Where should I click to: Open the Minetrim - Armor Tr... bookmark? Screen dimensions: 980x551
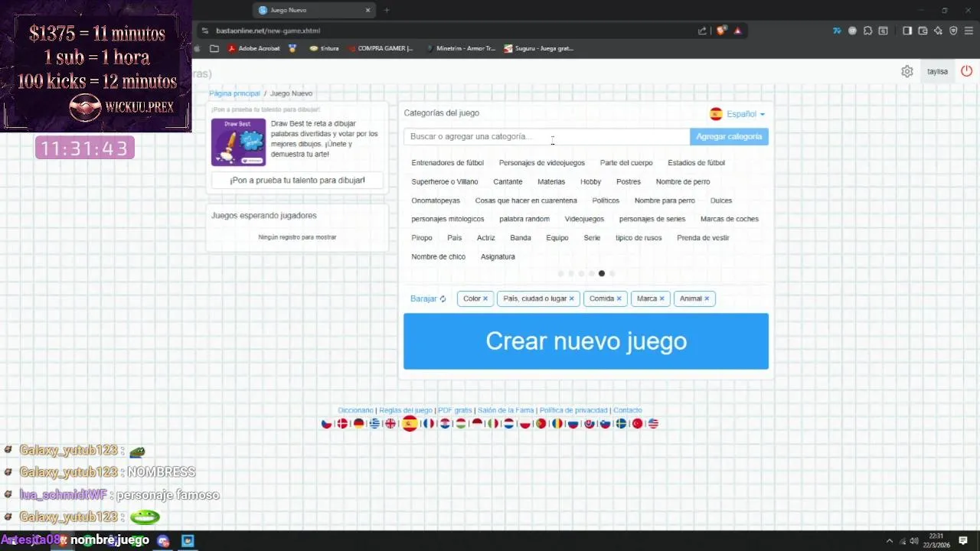(x=460, y=48)
